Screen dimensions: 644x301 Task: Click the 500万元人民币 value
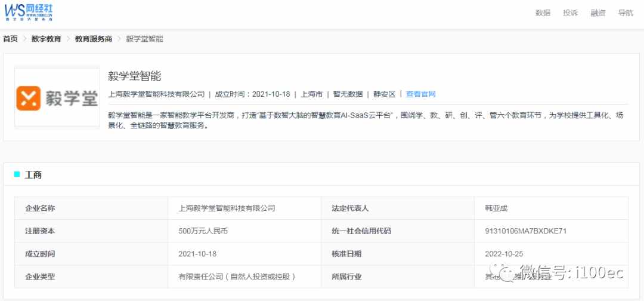tap(203, 231)
